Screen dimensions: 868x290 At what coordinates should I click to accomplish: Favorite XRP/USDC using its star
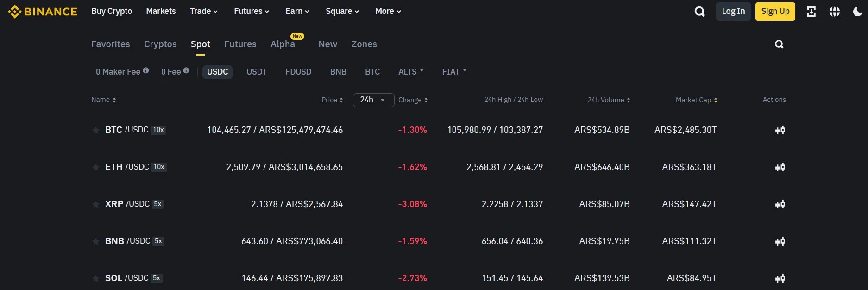tap(95, 204)
